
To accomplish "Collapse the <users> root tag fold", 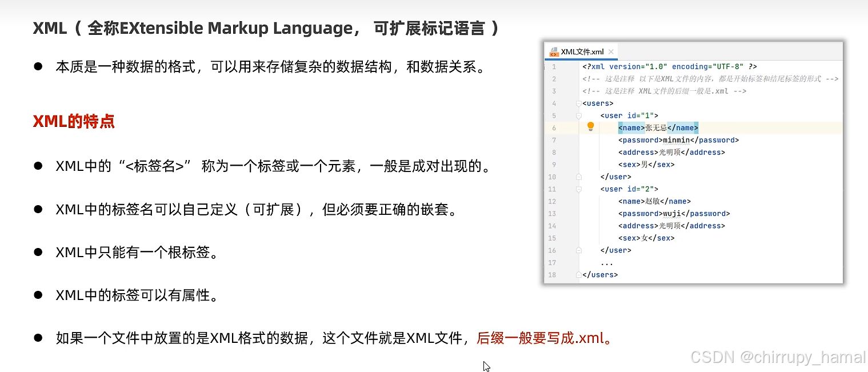I will (x=579, y=103).
